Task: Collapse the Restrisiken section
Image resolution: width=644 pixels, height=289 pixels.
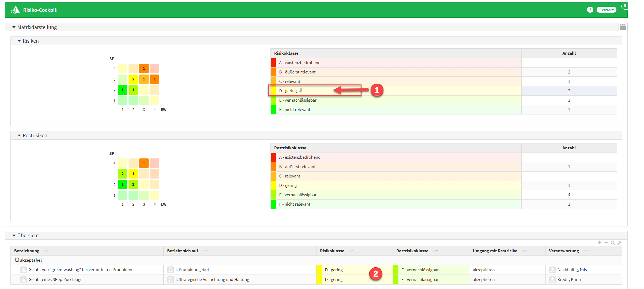Action: click(19, 135)
